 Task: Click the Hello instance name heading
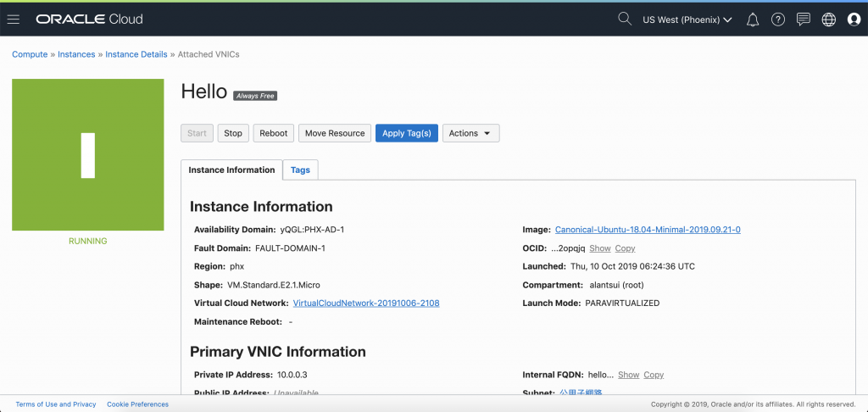pyautogui.click(x=204, y=92)
